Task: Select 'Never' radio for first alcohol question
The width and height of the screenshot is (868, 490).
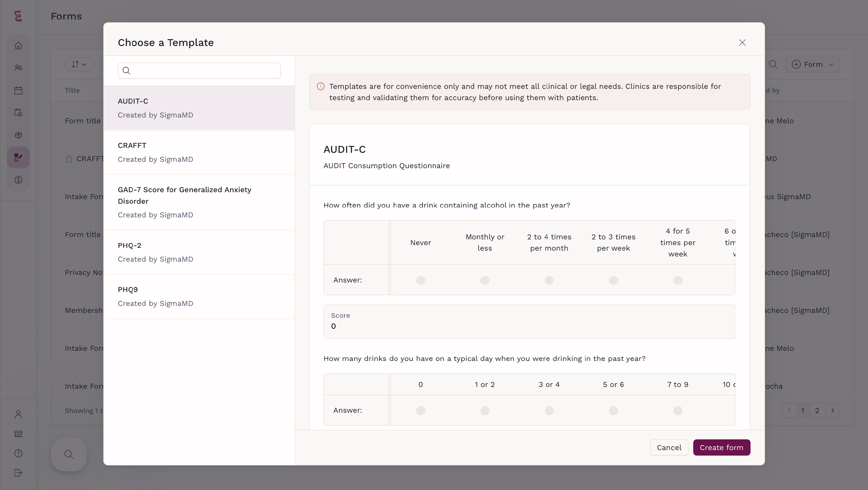Action: 420,280
